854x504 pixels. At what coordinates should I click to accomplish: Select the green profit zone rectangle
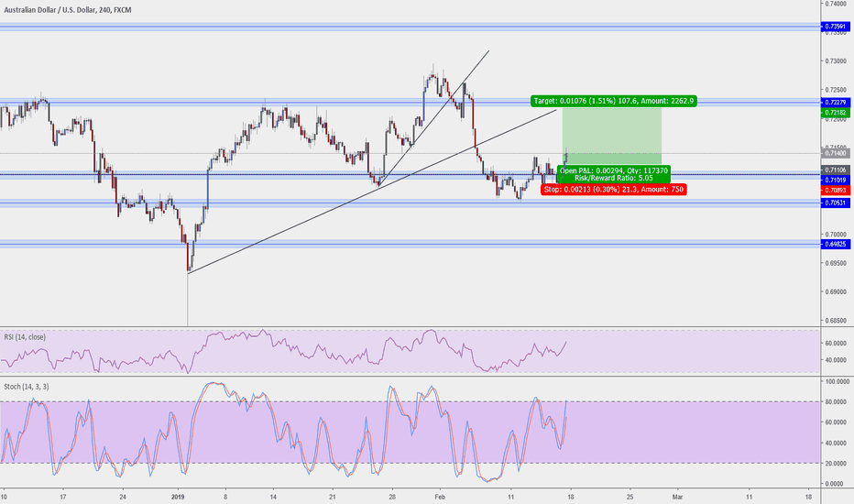click(x=612, y=137)
